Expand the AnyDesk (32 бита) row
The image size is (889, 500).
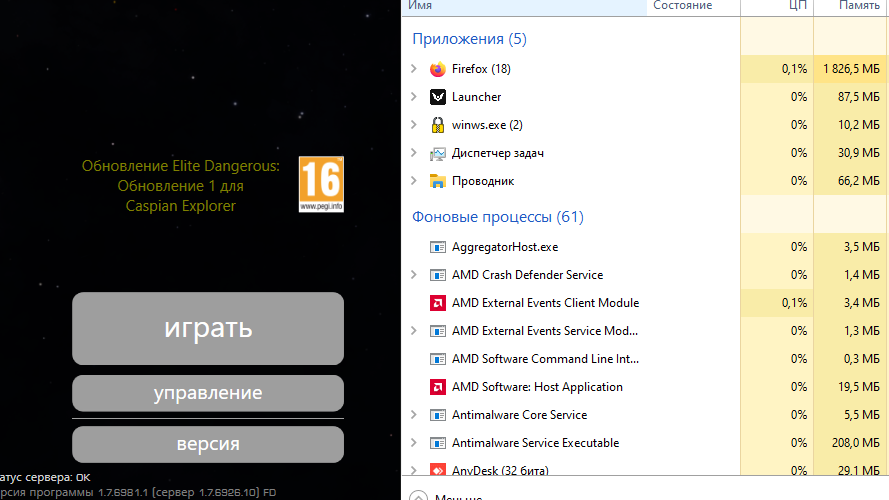pos(414,470)
